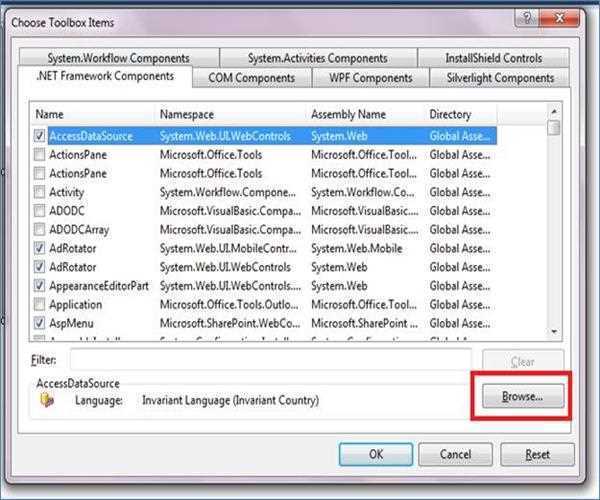The width and height of the screenshot is (600, 500).
Task: Enable the Activity component checkbox
Action: coord(40,192)
